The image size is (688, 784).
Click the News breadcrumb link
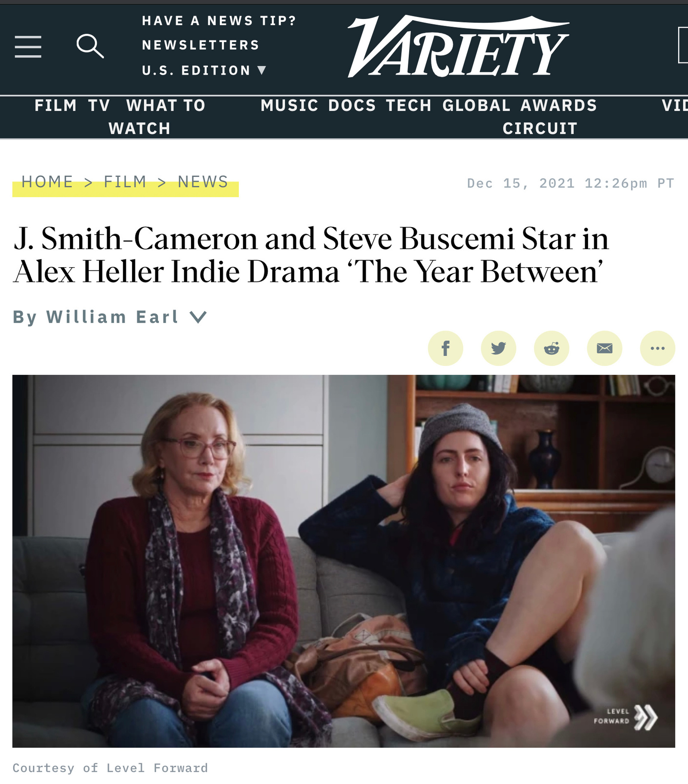point(203,182)
